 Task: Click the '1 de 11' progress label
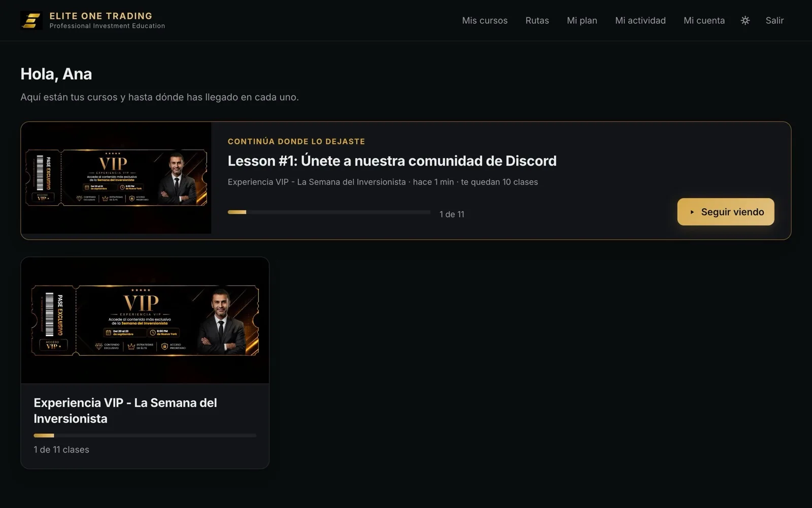coord(452,214)
